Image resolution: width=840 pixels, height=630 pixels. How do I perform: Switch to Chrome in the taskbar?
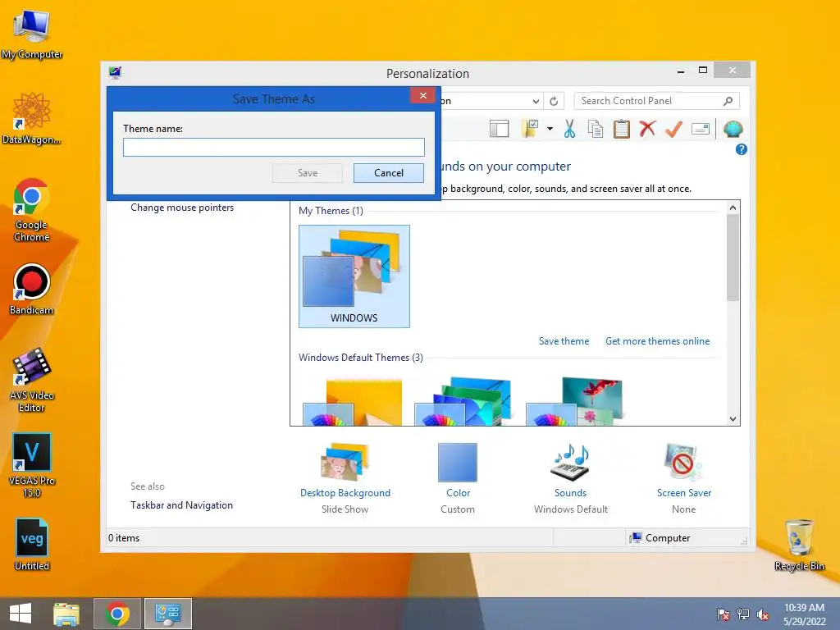(117, 614)
